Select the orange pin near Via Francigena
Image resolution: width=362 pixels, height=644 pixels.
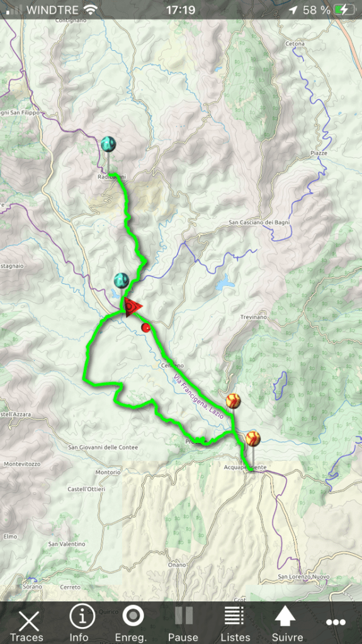[x=233, y=400]
